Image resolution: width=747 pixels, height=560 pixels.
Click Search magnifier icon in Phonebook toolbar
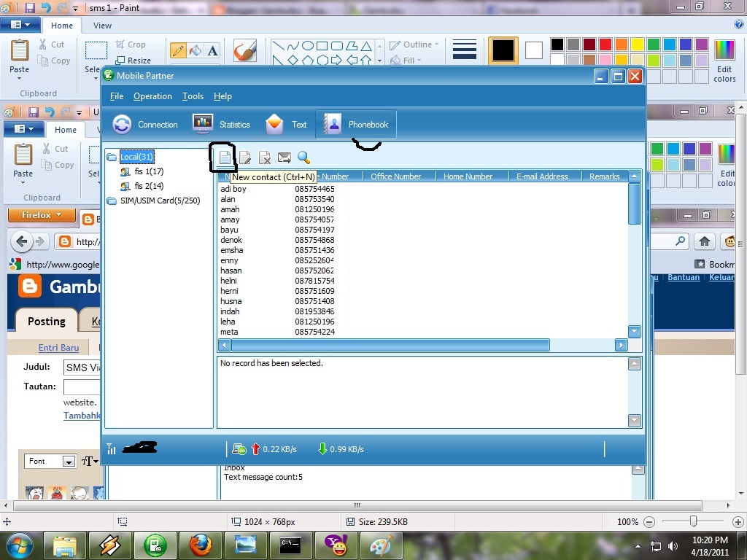[303, 157]
